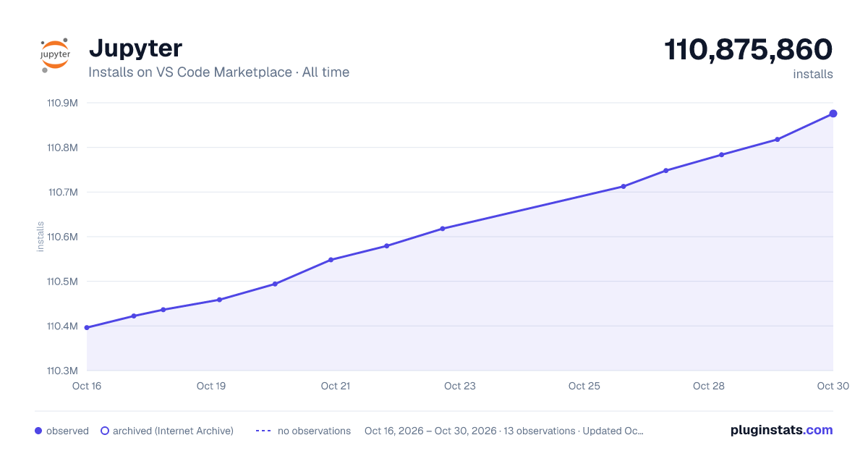Click the 110.7M y-axis label
The image size is (868, 456).
click(63, 193)
